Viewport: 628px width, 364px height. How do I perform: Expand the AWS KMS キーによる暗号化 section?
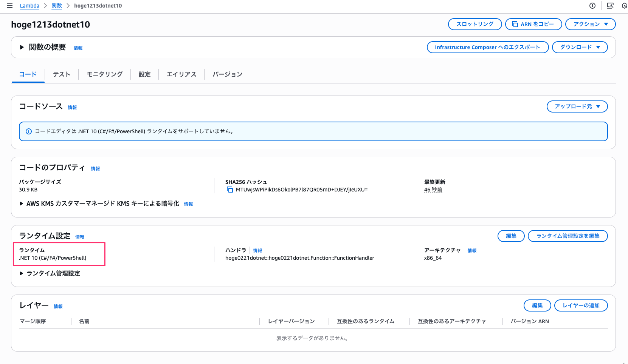pos(22,204)
